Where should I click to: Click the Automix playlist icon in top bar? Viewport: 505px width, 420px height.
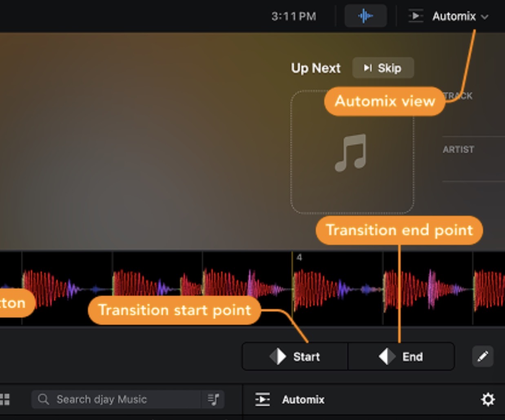(x=416, y=16)
